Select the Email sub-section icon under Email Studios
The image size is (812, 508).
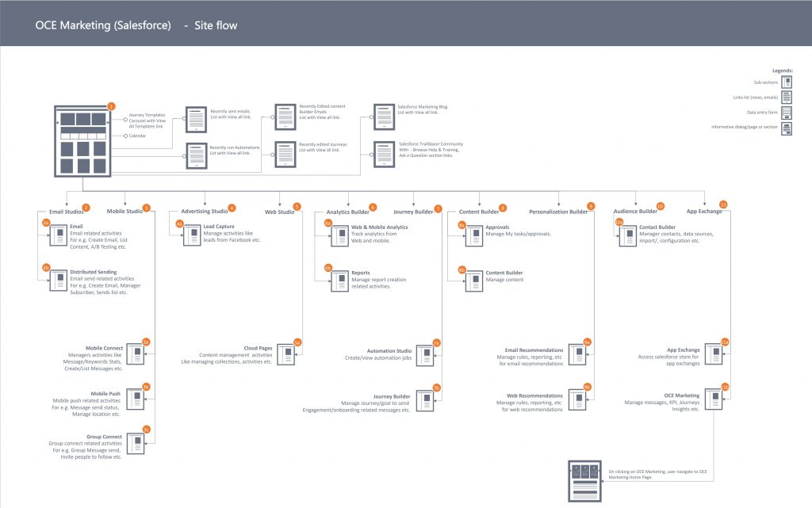click(59, 235)
